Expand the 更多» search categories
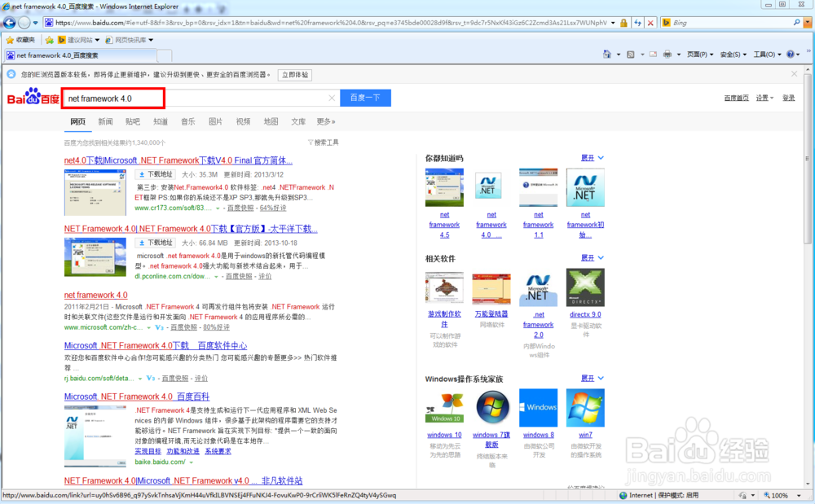 [x=326, y=121]
